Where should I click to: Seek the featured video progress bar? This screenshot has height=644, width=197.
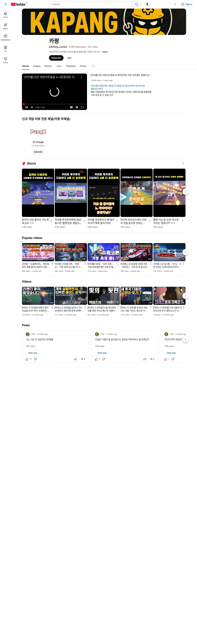[54, 104]
